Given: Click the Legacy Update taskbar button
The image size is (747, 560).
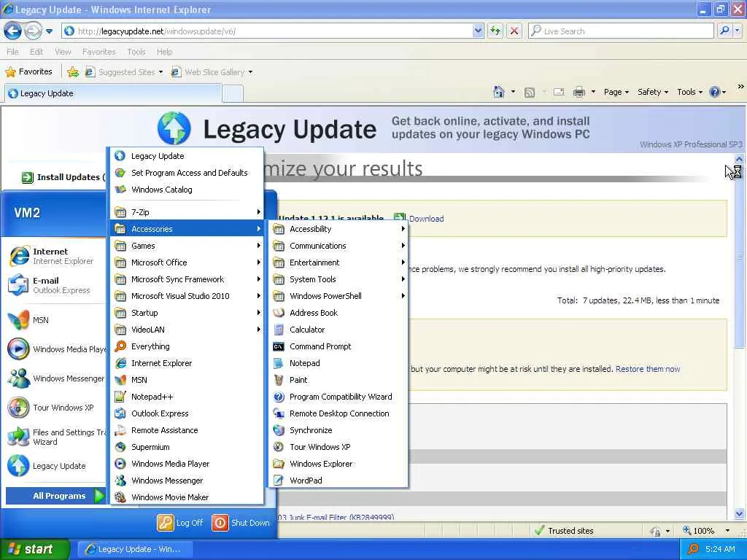Looking at the screenshot, I should (135, 549).
